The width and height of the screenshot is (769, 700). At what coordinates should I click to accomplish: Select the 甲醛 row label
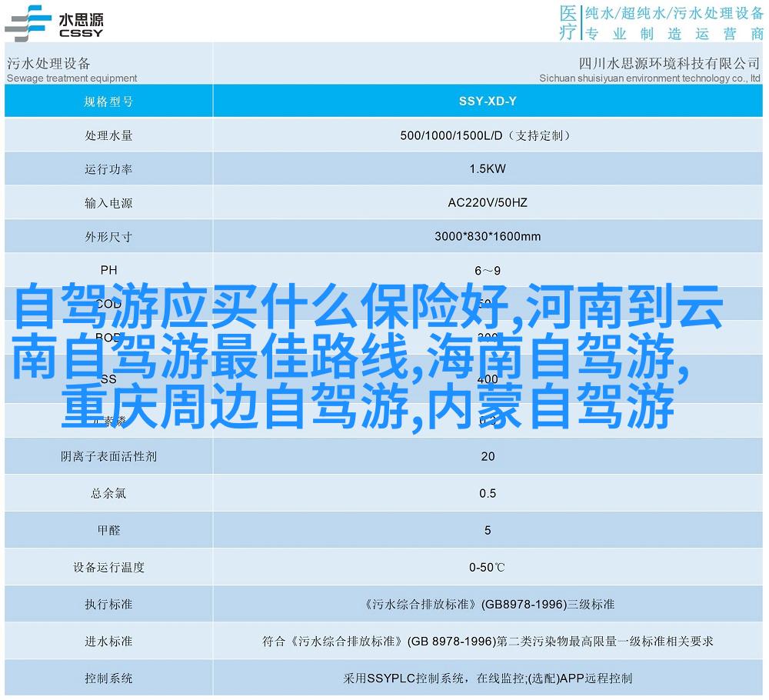[x=108, y=530]
